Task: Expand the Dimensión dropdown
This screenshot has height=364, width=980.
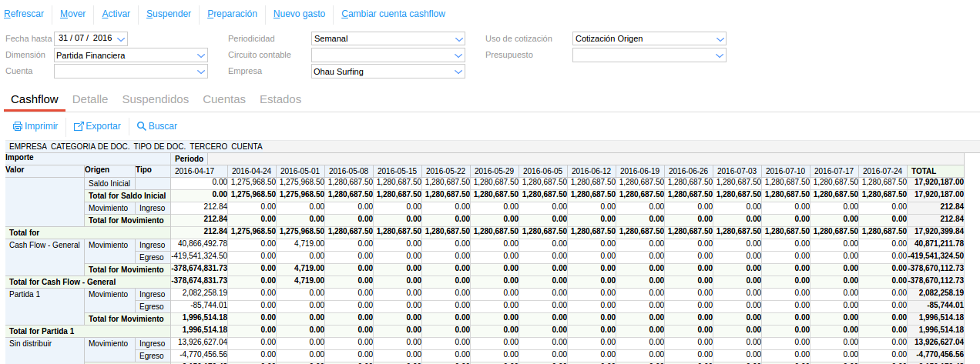Action: point(201,55)
